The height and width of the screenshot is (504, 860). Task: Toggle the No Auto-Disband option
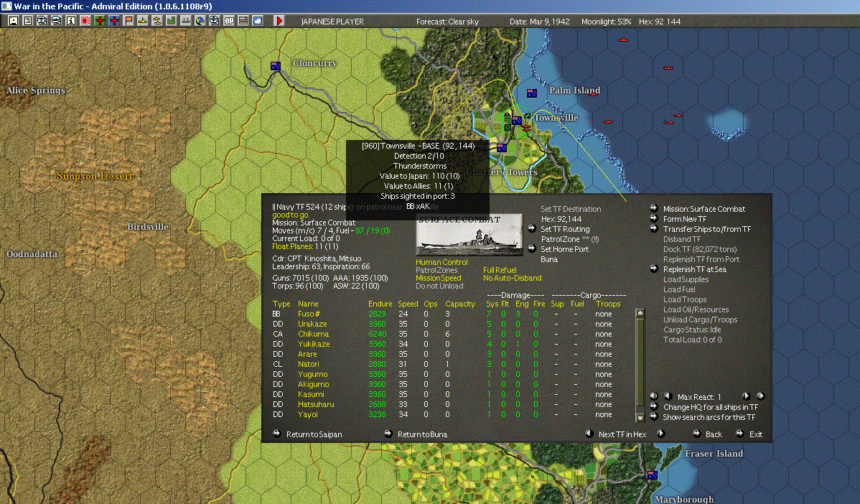point(513,278)
